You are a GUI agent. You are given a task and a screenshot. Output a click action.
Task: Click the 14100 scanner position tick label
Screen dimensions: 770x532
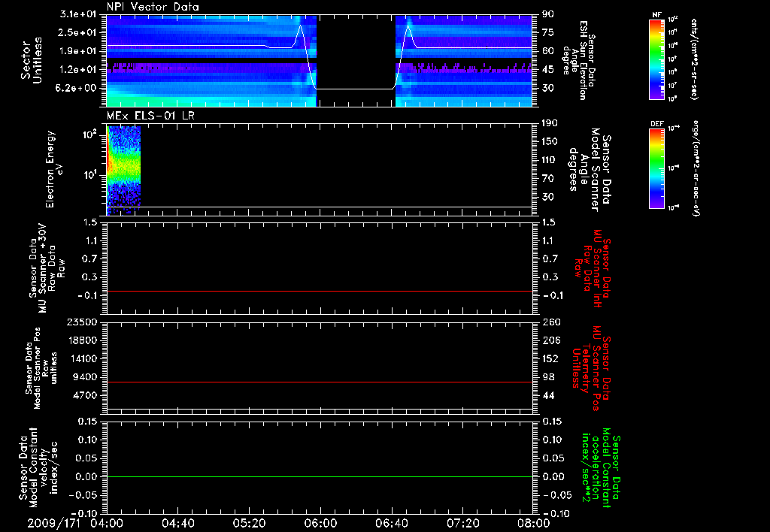82,358
